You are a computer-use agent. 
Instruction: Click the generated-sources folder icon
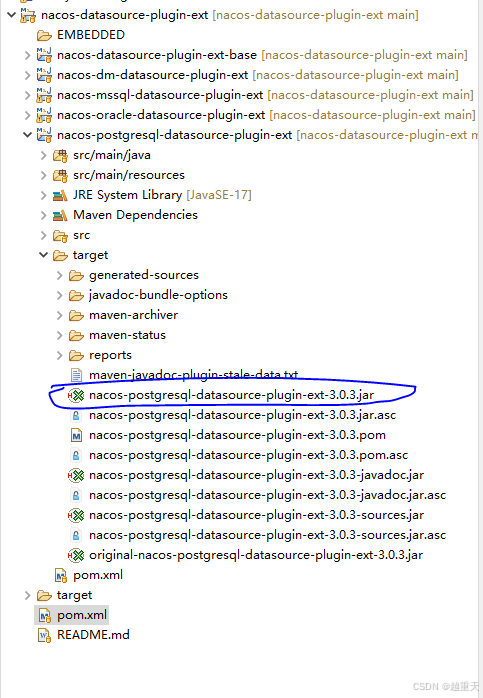click(76, 276)
